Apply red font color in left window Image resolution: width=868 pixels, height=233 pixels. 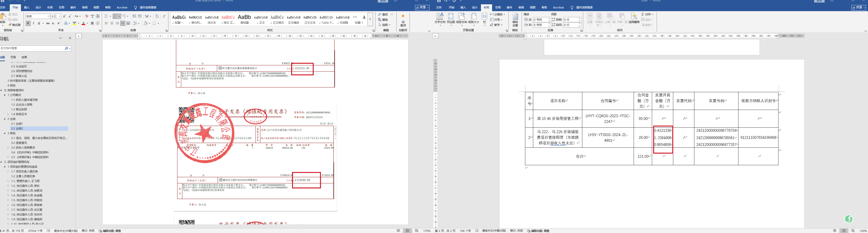[83, 23]
